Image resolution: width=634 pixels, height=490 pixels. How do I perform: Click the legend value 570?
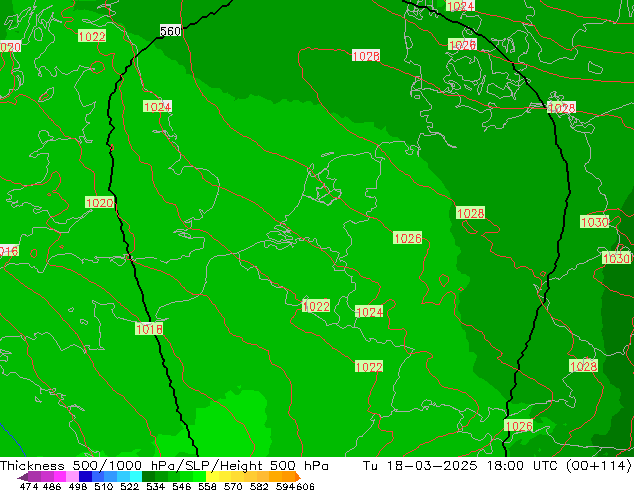click(x=233, y=486)
